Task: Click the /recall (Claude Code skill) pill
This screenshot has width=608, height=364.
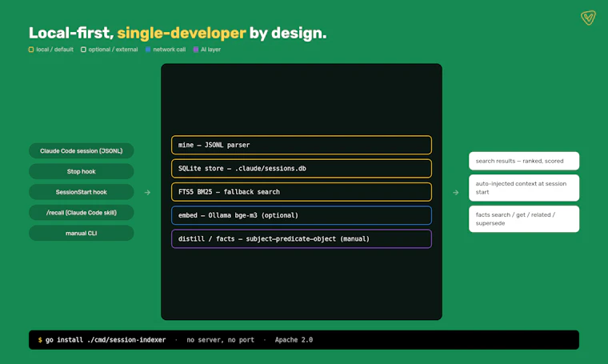Action: click(x=82, y=213)
